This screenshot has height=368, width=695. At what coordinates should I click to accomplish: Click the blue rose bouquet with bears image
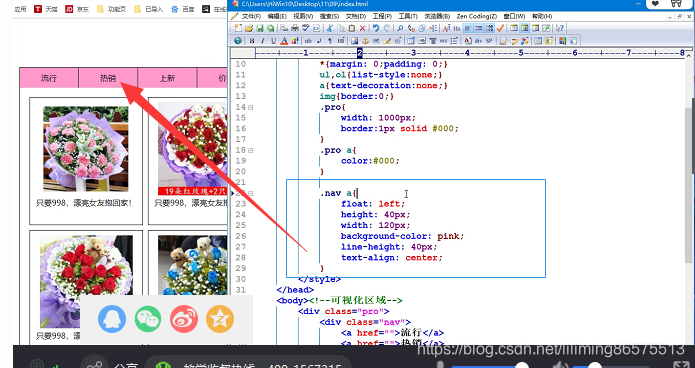193,265
